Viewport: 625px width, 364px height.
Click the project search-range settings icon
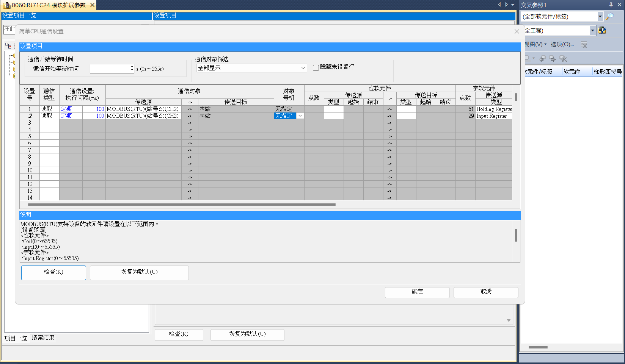[602, 30]
